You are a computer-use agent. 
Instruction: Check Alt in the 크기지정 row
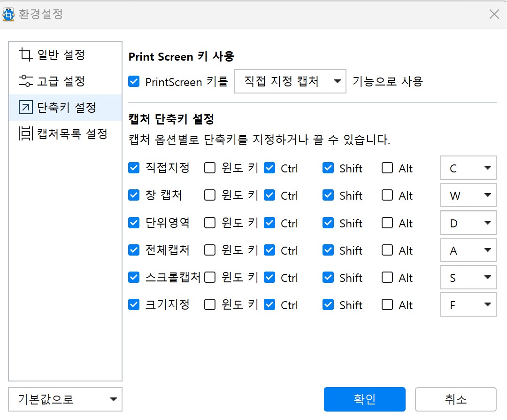(x=387, y=304)
